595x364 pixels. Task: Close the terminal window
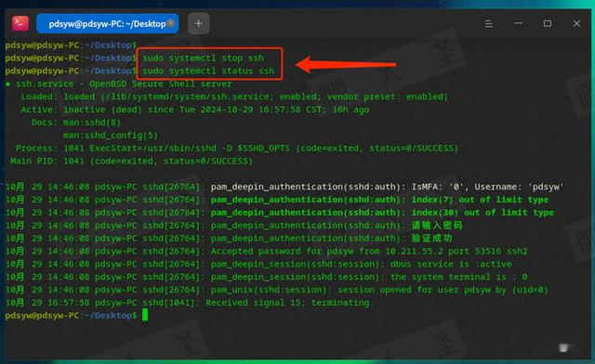coord(576,23)
